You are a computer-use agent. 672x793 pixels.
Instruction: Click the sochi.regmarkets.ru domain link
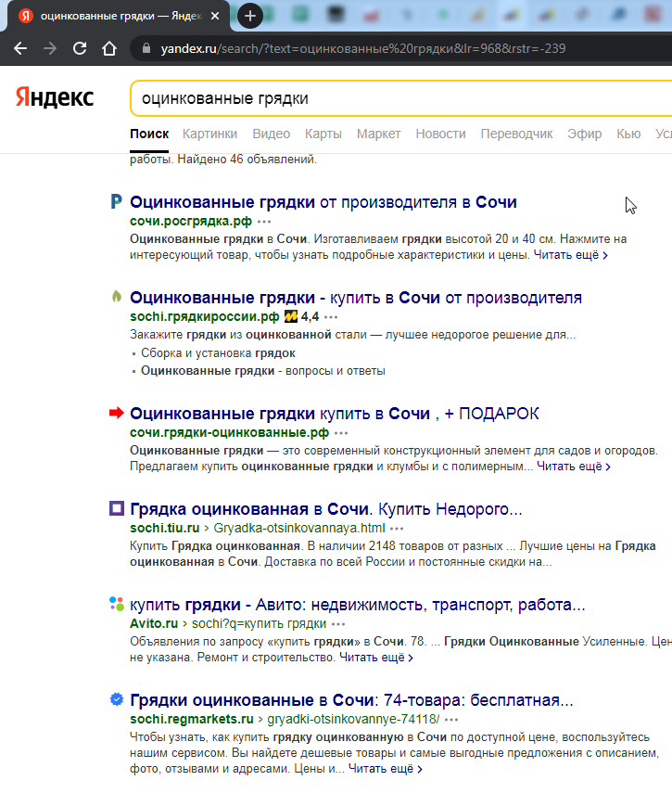pos(192,719)
